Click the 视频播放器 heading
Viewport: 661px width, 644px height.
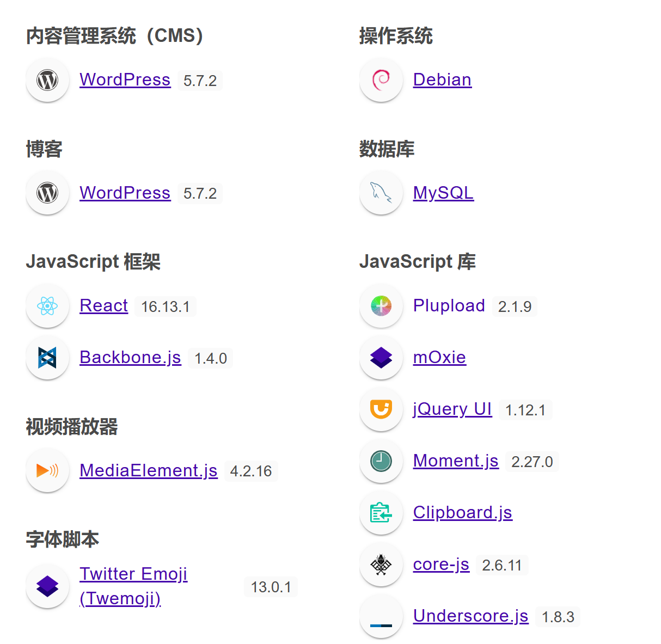pos(72,427)
